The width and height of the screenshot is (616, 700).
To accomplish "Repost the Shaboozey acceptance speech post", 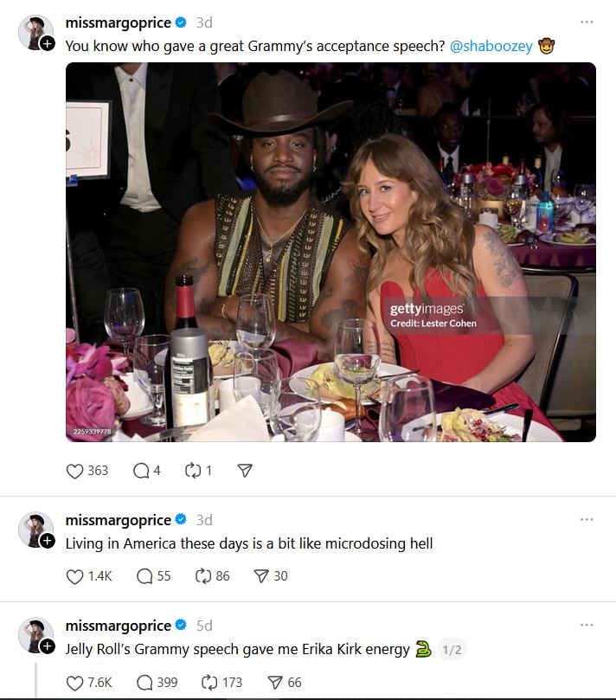I will [x=192, y=470].
